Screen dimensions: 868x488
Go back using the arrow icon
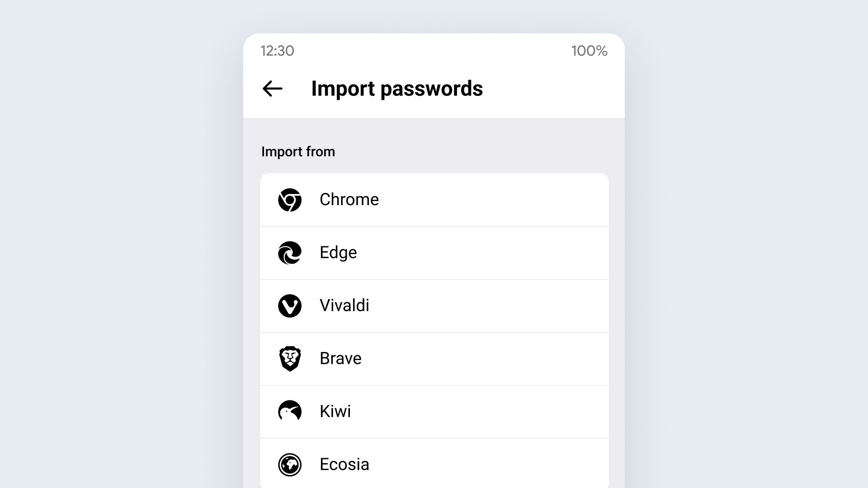(x=272, y=89)
